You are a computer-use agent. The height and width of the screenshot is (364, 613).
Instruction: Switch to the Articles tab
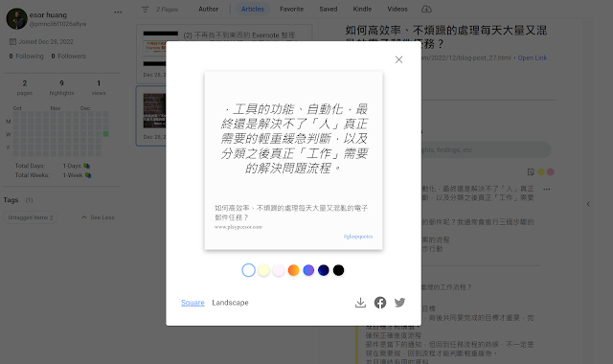pos(253,9)
